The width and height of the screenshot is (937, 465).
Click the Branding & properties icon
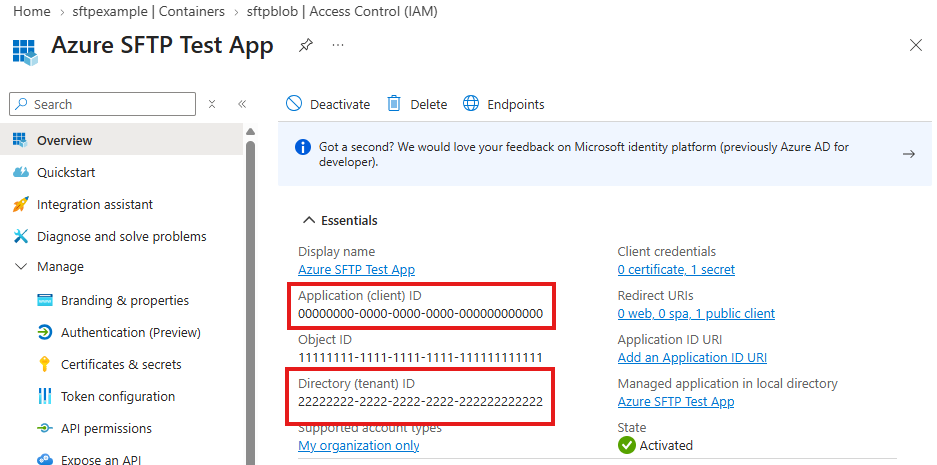click(45, 301)
